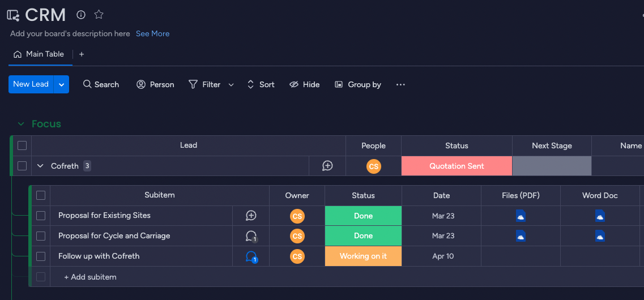
Task: Tick the select-all subitems header checkbox
Action: (41, 195)
